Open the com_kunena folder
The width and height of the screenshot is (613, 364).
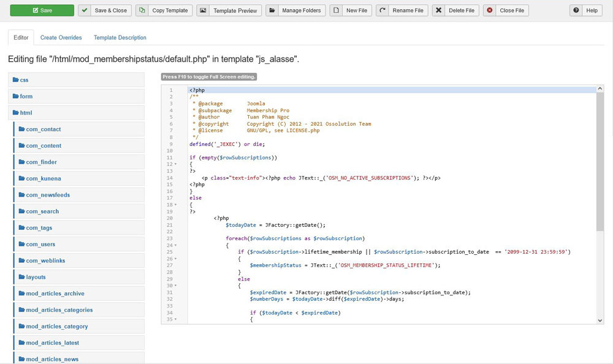43,178
